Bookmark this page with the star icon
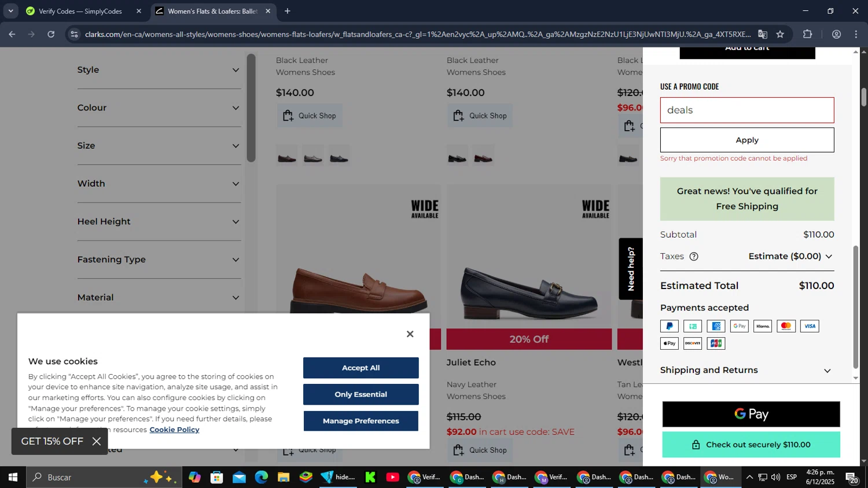Image resolution: width=868 pixels, height=488 pixels. coord(780,34)
